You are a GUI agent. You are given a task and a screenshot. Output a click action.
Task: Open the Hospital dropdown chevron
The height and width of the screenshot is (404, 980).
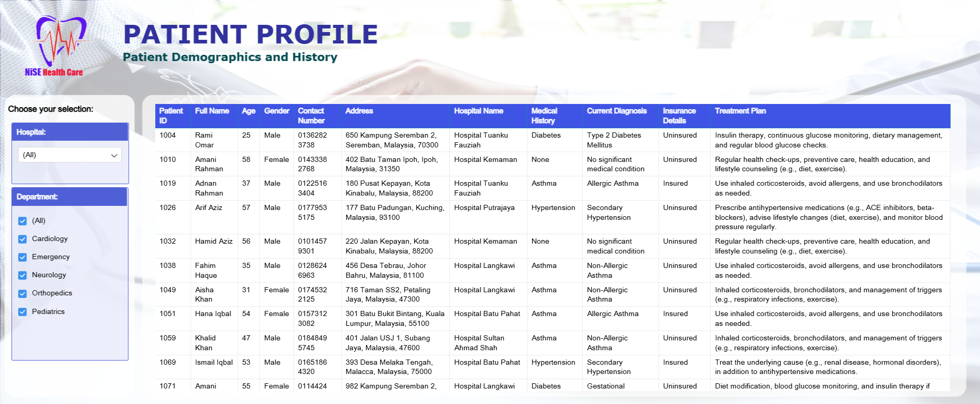click(x=114, y=155)
